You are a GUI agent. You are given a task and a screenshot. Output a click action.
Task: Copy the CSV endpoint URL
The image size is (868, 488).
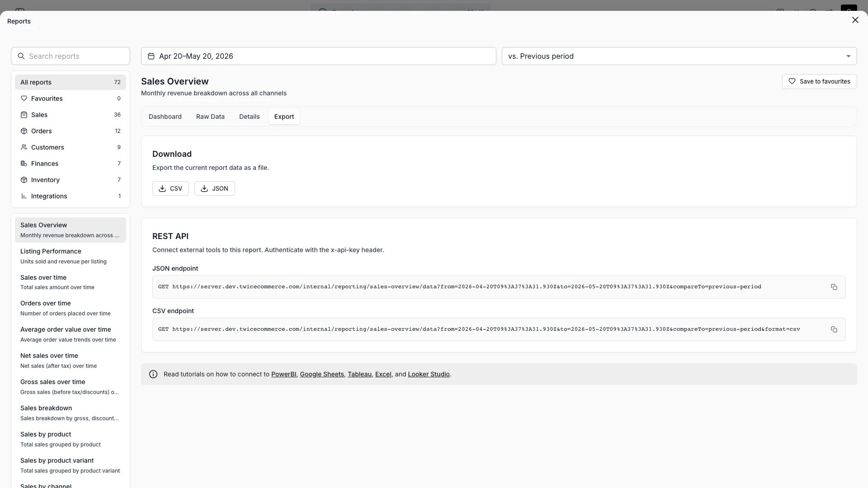tap(834, 329)
